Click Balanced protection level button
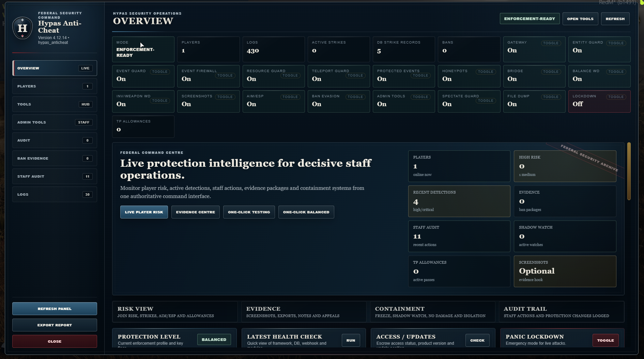 (x=214, y=340)
